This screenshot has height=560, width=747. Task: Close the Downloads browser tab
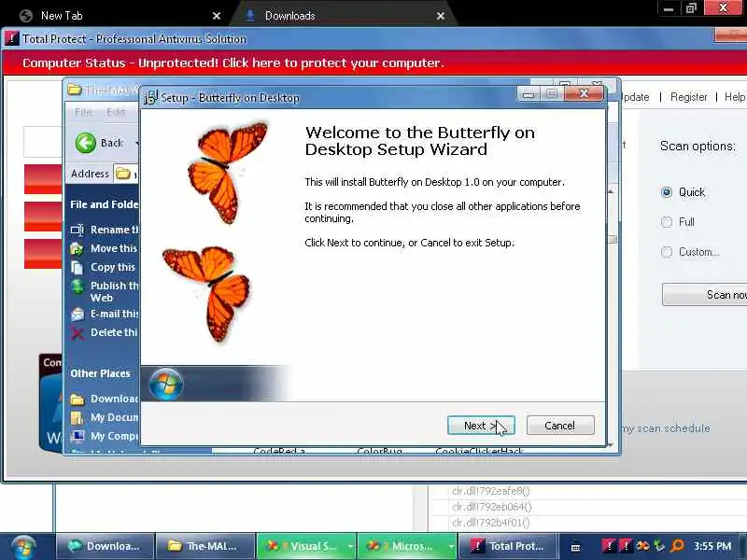click(x=441, y=16)
